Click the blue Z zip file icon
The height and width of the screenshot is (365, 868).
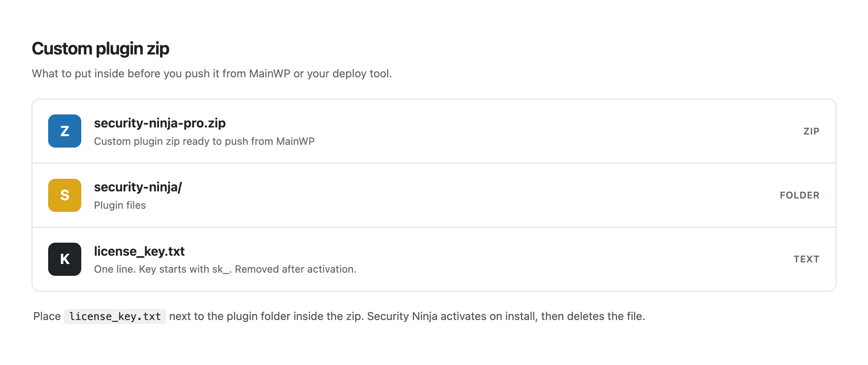[65, 131]
